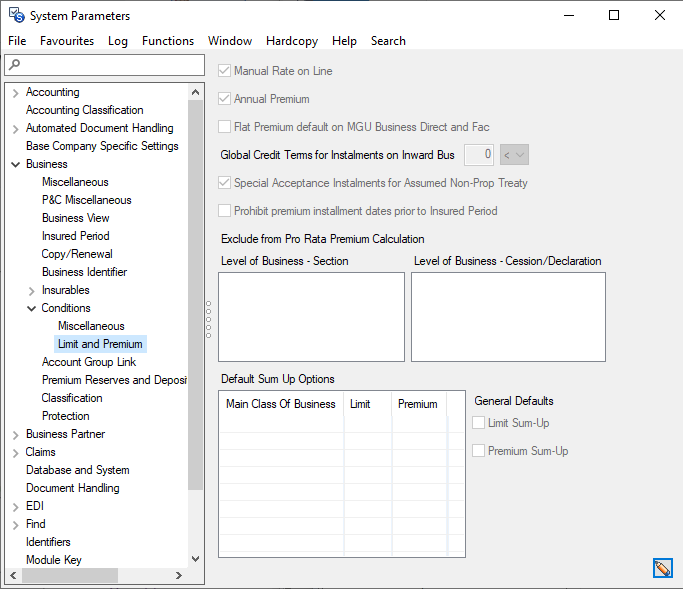This screenshot has width=683, height=589.
Task: Open the credit terms operator dropdown
Action: point(514,155)
